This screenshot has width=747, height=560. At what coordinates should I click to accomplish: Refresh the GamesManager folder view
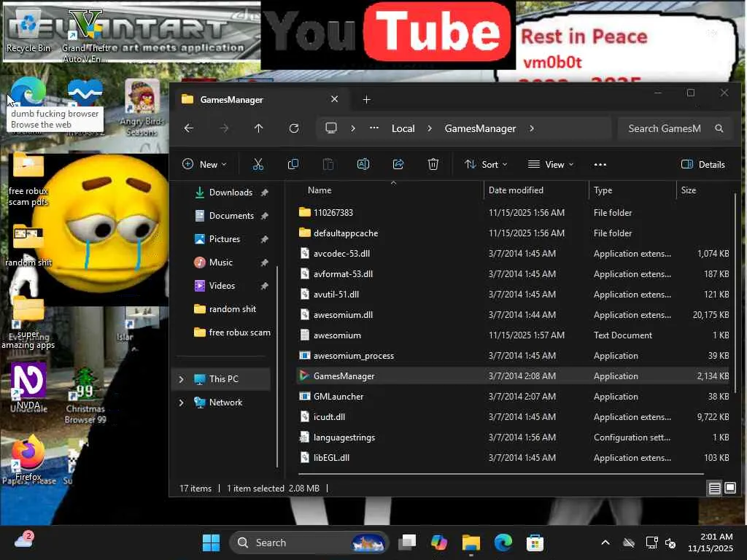click(294, 128)
